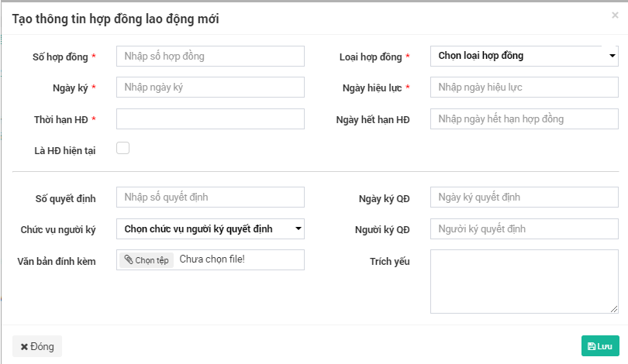Click the 'Chưa chọn file!' file name text

(x=212, y=259)
